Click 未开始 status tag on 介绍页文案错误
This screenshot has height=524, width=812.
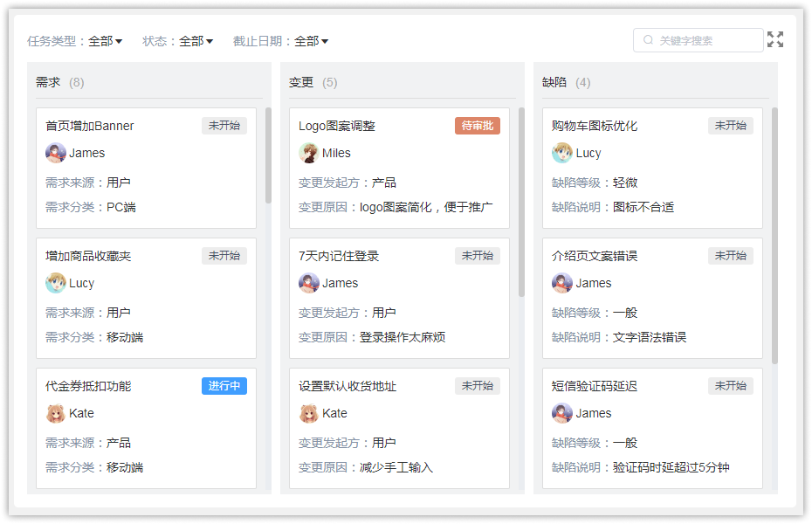[731, 256]
